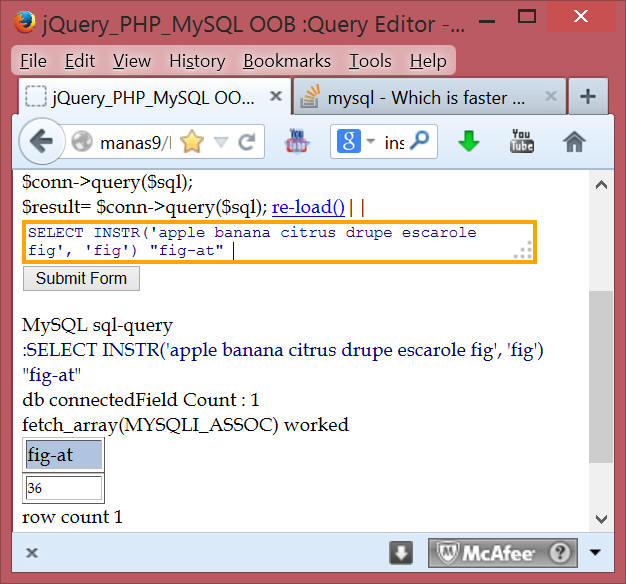Follow the re-load() link
The width and height of the screenshot is (626, 584).
308,207
